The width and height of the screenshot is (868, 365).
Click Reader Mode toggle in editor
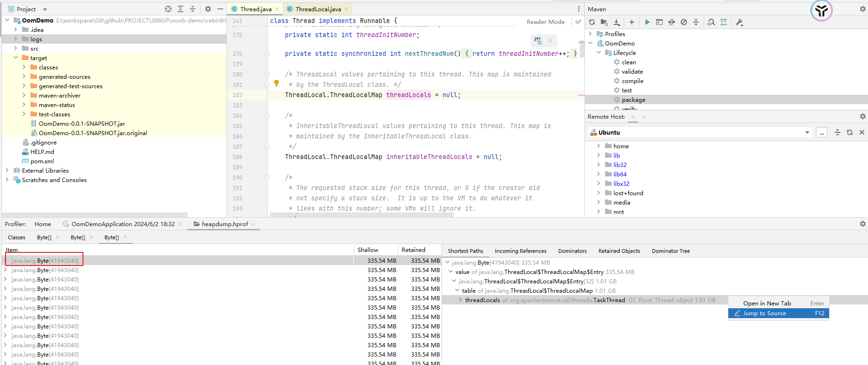tap(546, 22)
